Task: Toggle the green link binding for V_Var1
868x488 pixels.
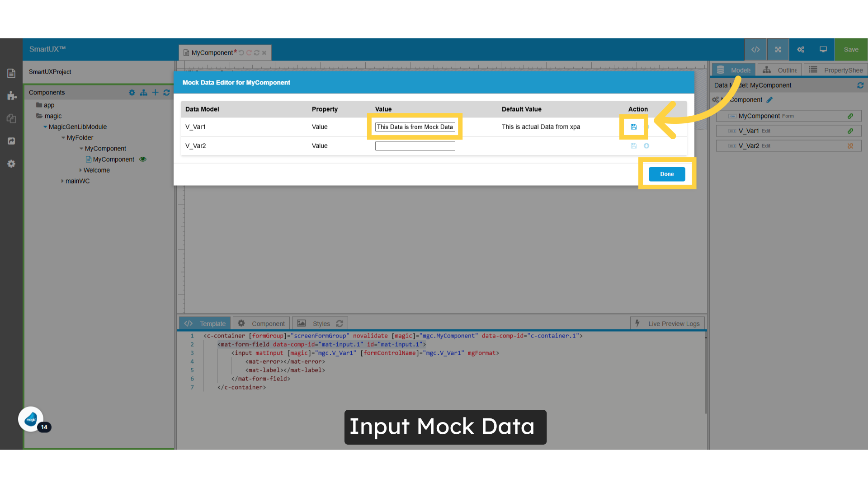Action: [850, 131]
